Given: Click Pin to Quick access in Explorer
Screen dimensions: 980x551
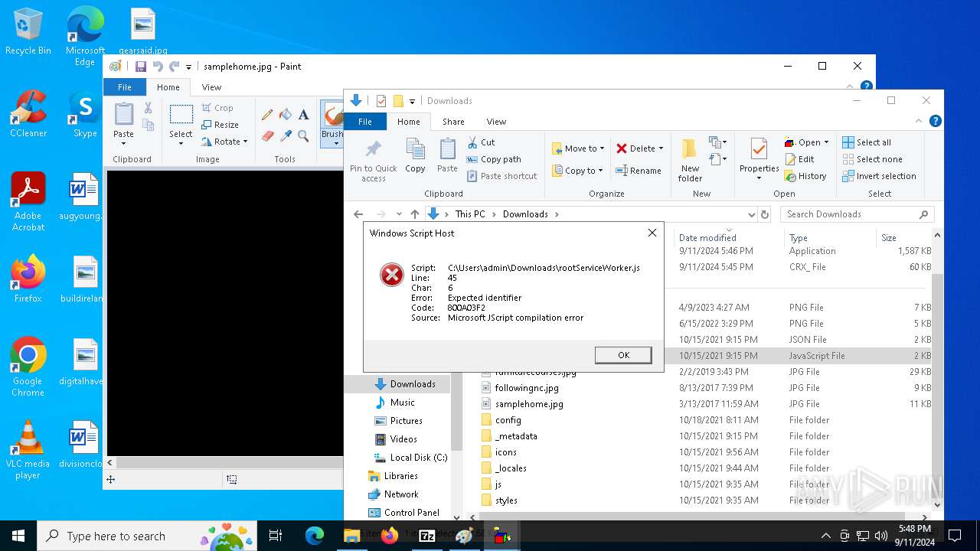Looking at the screenshot, I should tap(374, 160).
